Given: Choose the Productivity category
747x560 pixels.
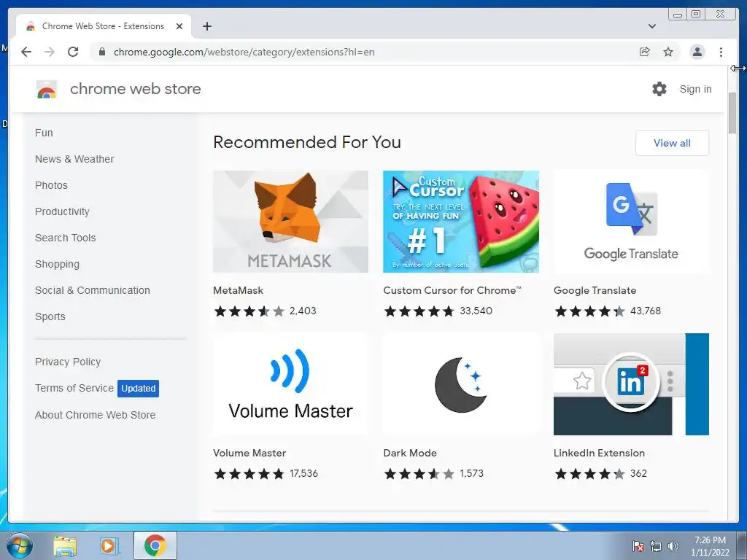Looking at the screenshot, I should point(62,211).
